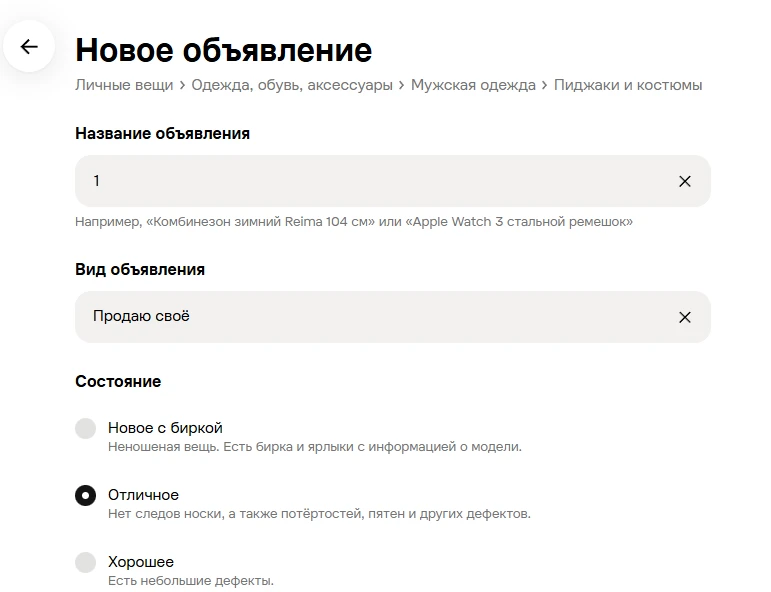Click description 'Неношеная вещь. Есть бирка…'
Viewport: 771px width, 592px height.
point(315,447)
